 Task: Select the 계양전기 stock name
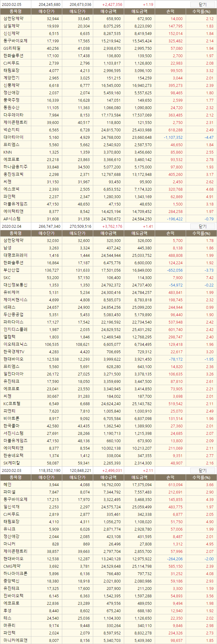pyautogui.click(x=11, y=78)
